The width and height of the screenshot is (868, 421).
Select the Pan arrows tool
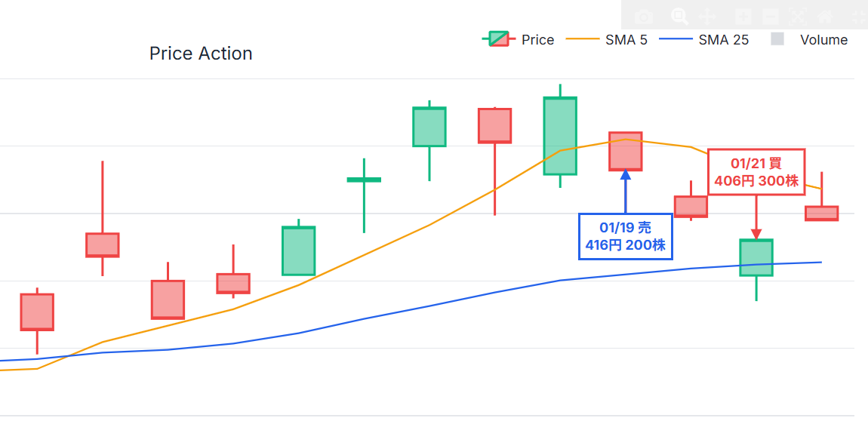point(707,16)
